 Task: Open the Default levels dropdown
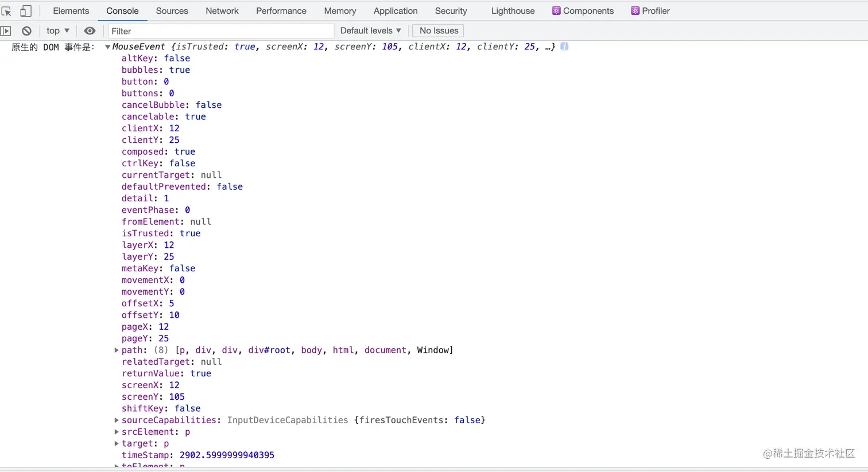click(371, 31)
